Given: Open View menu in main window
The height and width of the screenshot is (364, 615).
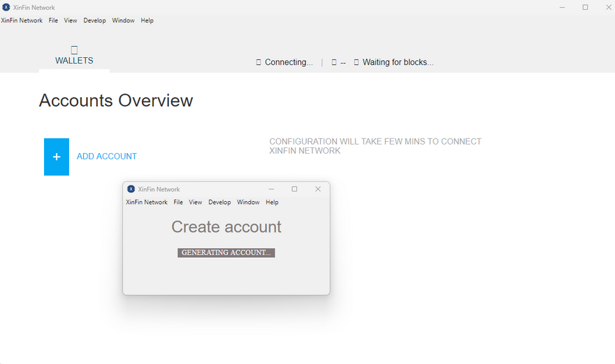Looking at the screenshot, I should (x=71, y=20).
